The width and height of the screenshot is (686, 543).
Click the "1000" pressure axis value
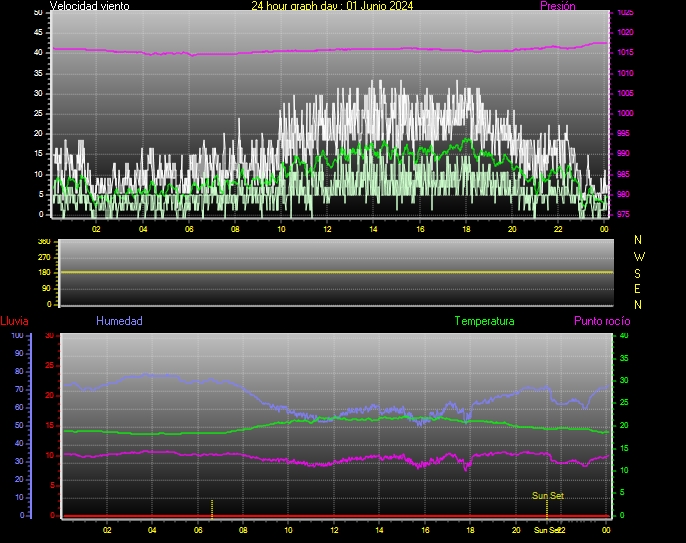tap(625, 113)
